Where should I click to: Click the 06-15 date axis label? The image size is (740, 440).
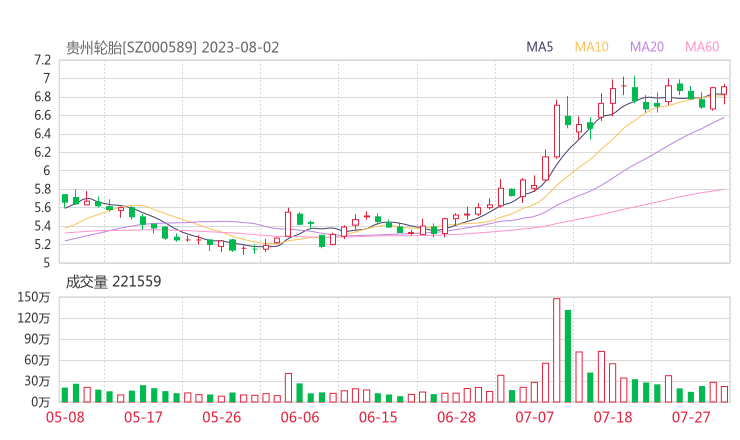click(x=378, y=417)
